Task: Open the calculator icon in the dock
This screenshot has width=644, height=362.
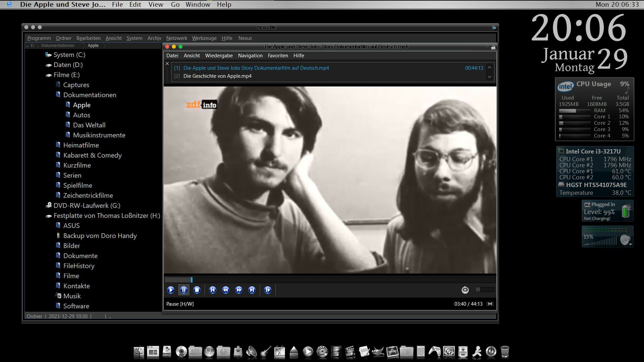Action: pos(421,352)
